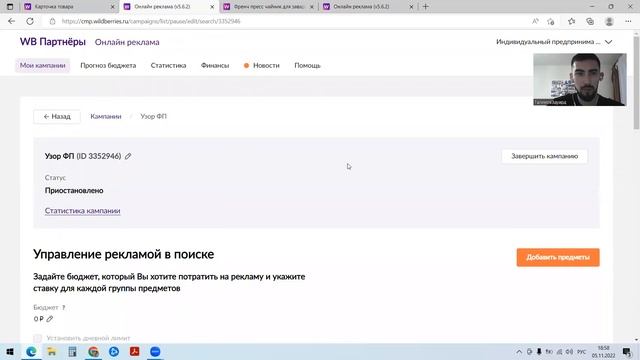
Task: Open Adobe Acrobat from the taskbar
Action: [x=135, y=351]
